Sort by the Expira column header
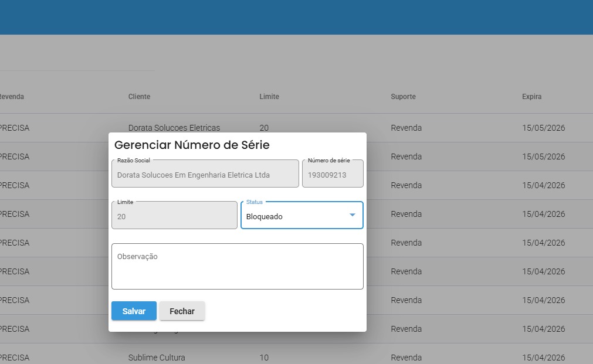Viewport: 593px width, 364px height. tap(531, 97)
